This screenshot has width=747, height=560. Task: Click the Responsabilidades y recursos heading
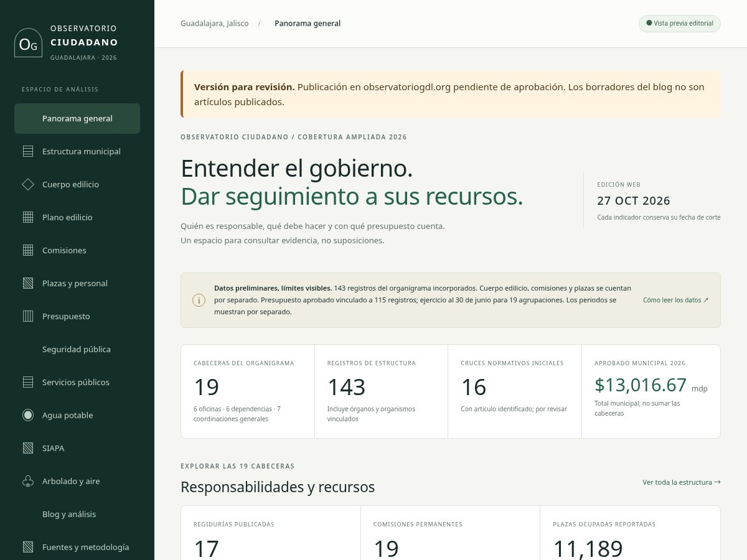tap(278, 487)
